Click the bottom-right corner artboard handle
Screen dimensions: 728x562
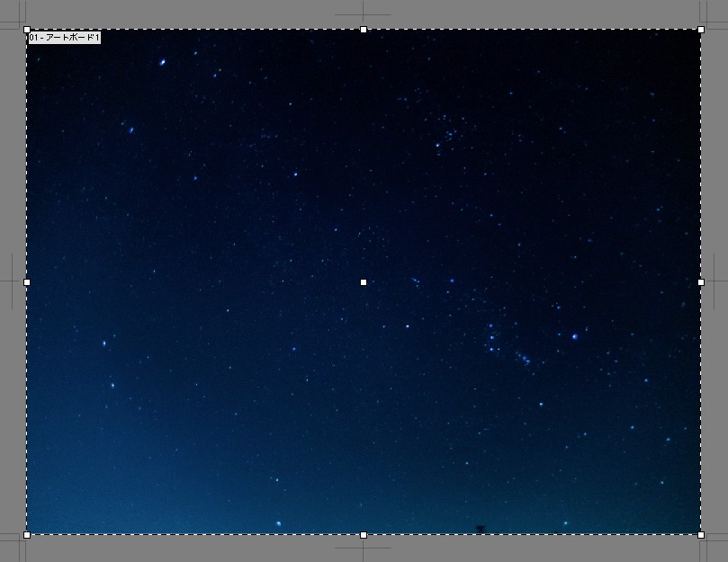click(701, 535)
